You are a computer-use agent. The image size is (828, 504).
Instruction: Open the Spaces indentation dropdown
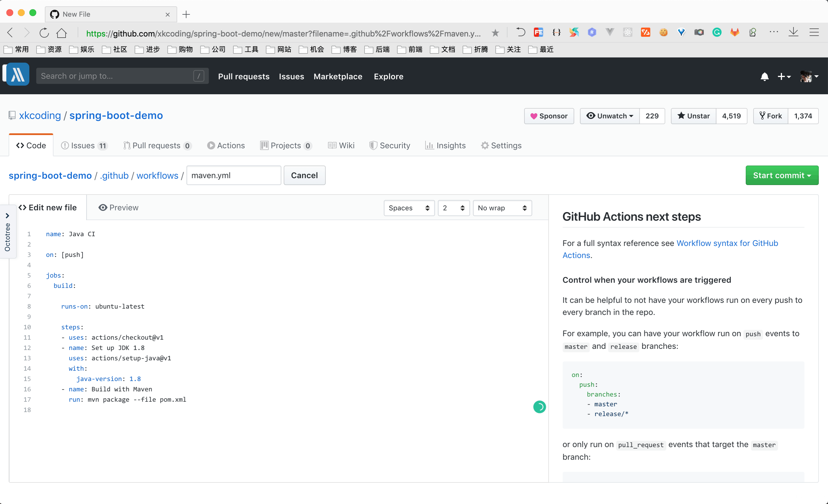[409, 208]
